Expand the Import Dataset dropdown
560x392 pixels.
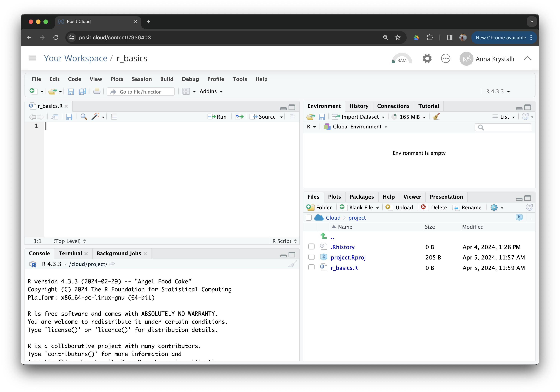click(358, 117)
